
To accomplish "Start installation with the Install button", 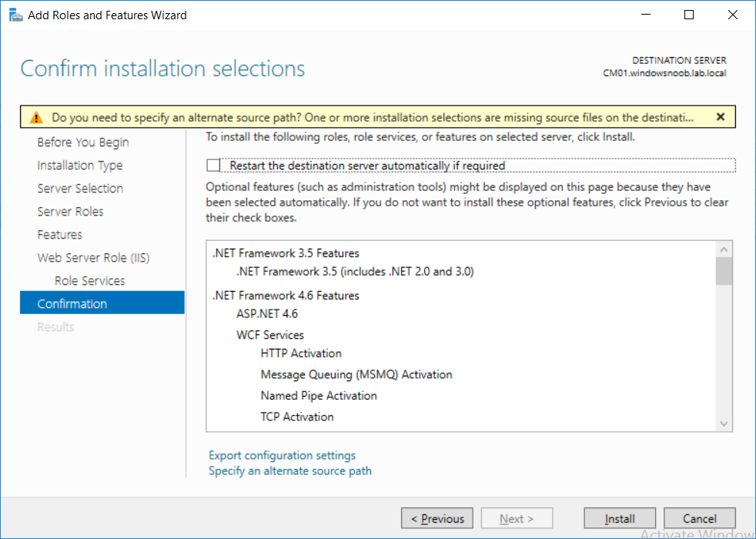I will 620,518.
